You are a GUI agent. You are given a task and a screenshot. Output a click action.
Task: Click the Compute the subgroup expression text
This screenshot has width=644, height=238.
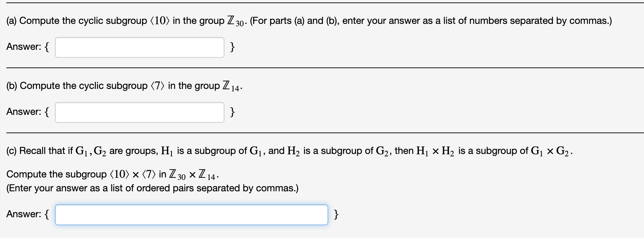(x=111, y=174)
